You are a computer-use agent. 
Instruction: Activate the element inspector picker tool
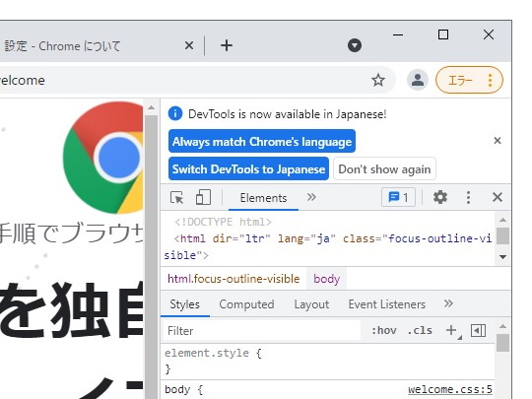point(176,197)
